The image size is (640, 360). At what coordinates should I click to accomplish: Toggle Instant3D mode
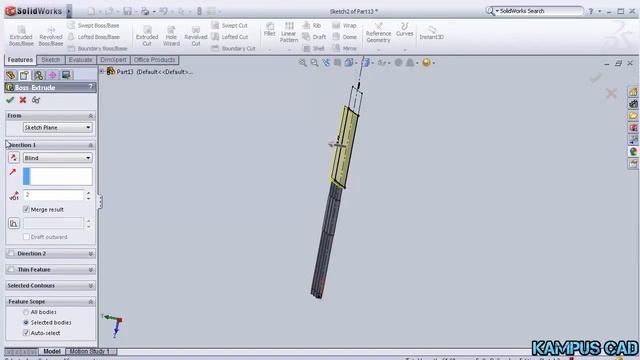point(431,32)
